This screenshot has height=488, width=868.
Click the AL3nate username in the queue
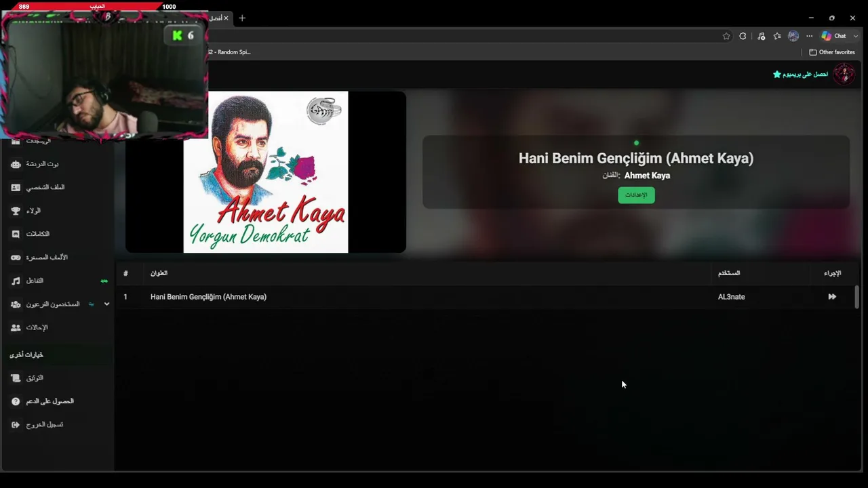tap(731, 297)
